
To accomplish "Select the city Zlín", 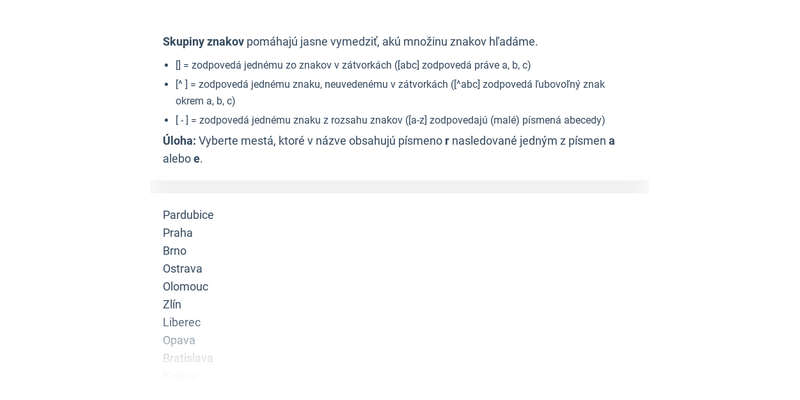I will pos(172,305).
